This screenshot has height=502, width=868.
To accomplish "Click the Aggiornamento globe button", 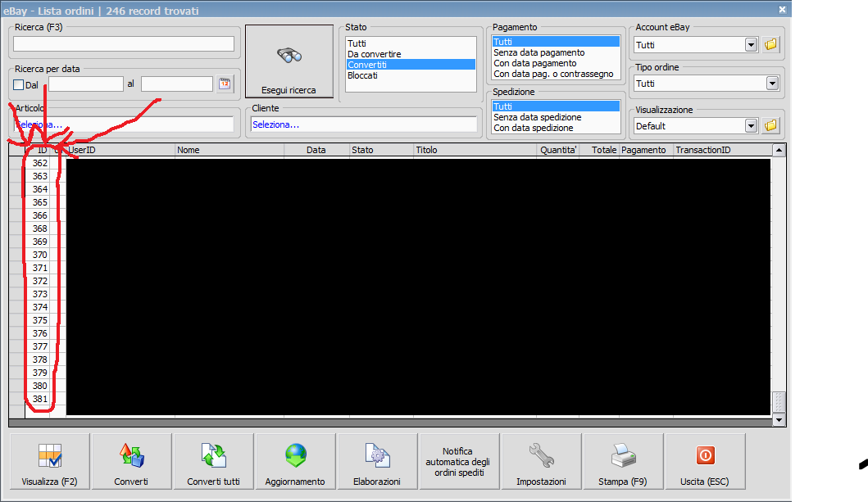I will coord(295,462).
